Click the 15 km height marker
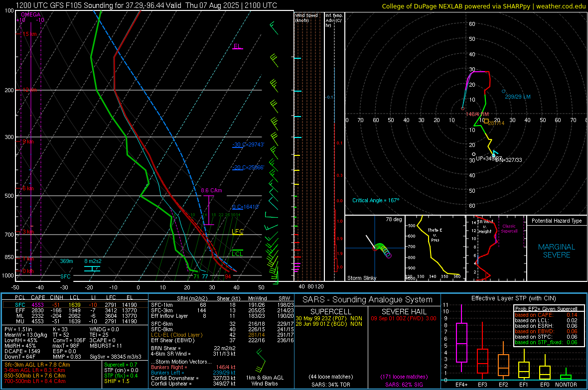Screen dimensions: 588x390 (27, 34)
